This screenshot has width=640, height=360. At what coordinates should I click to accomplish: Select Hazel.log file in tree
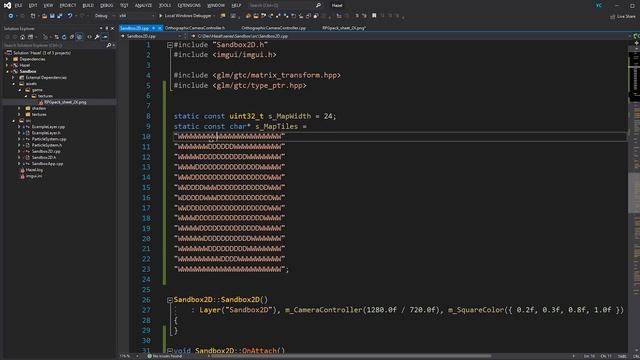click(x=33, y=170)
